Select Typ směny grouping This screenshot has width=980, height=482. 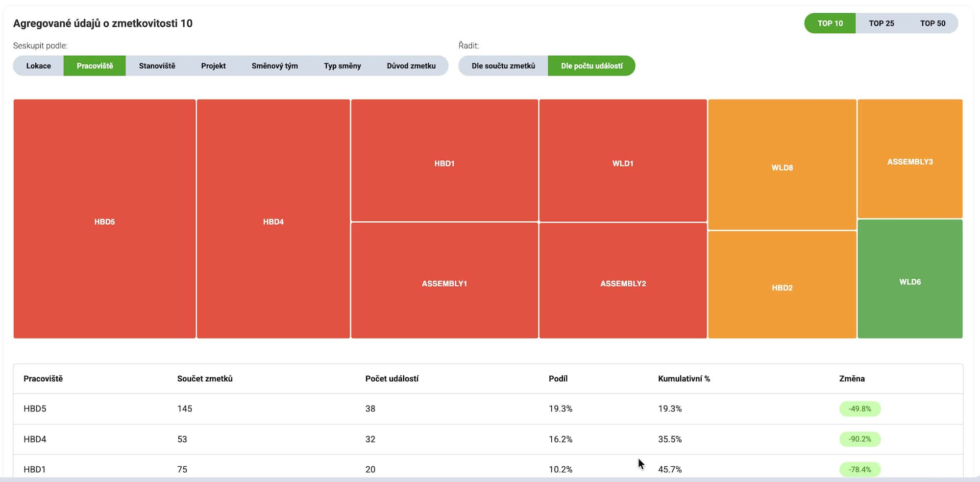click(342, 65)
